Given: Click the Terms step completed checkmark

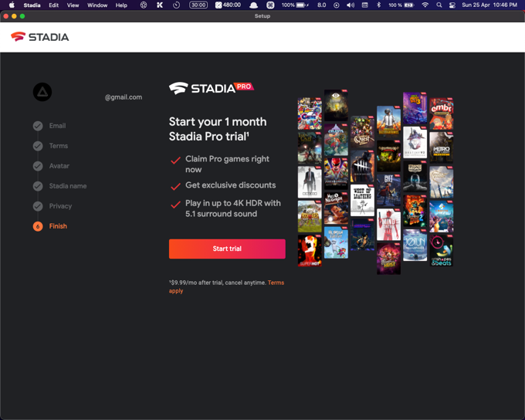Looking at the screenshot, I should pyautogui.click(x=38, y=146).
